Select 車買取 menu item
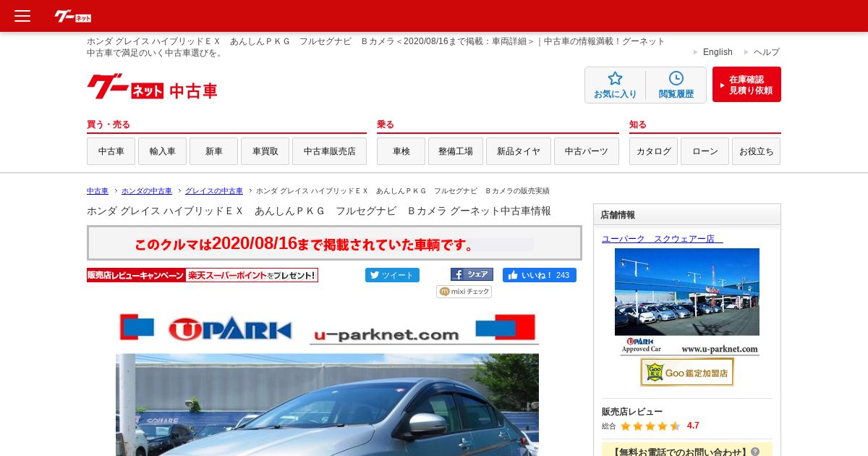This screenshot has width=868, height=456. click(x=265, y=151)
